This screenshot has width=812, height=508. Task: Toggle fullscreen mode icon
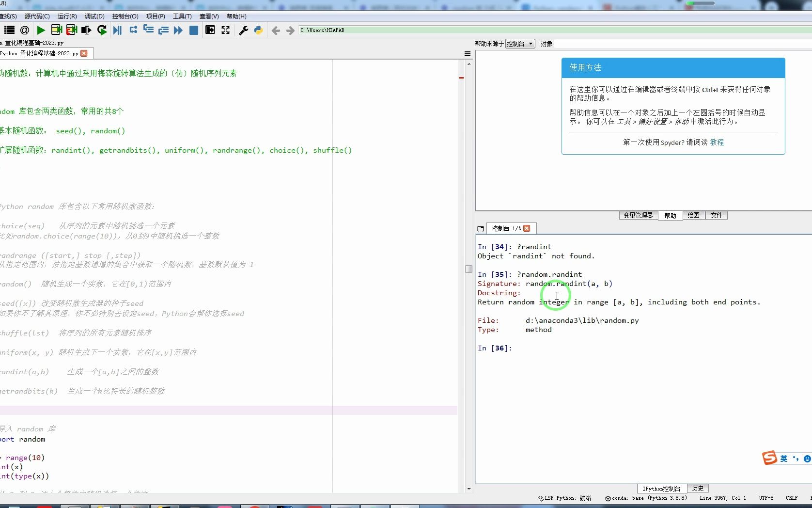[x=226, y=30]
